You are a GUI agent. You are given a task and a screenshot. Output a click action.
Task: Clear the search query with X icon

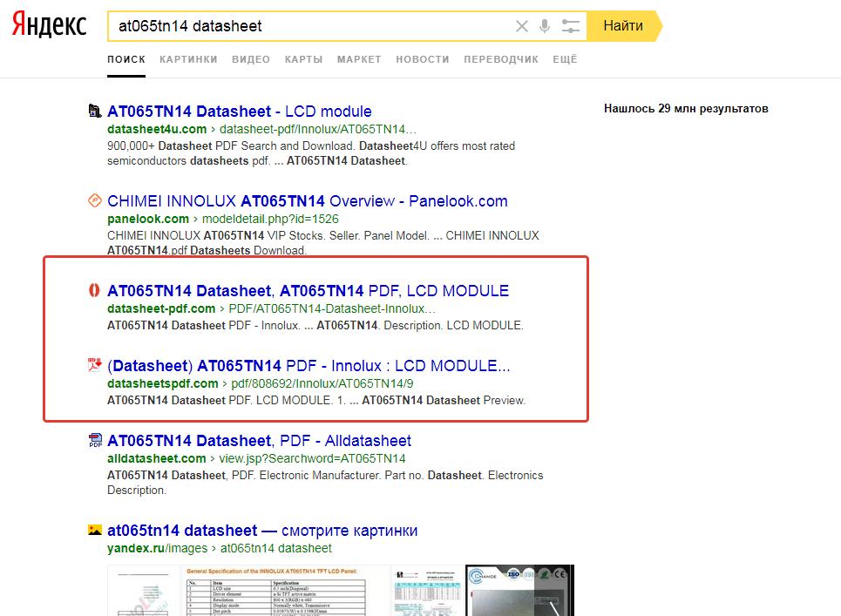click(522, 26)
